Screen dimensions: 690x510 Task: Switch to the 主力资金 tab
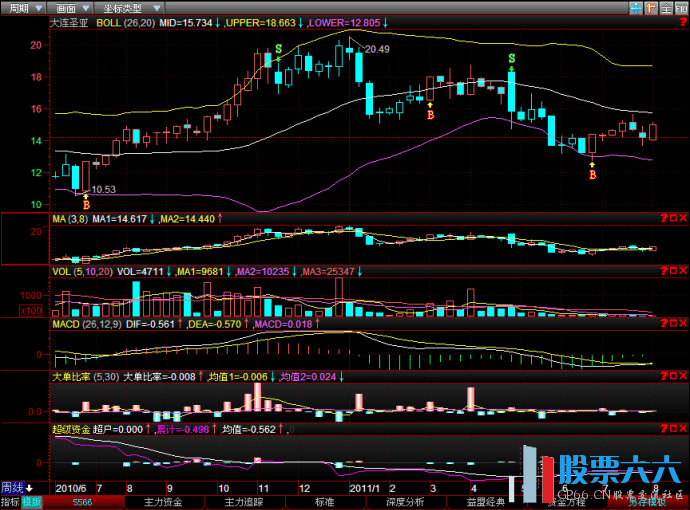click(164, 502)
